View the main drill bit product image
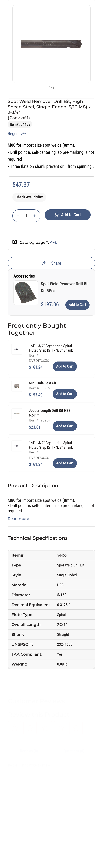103x868 pixels. coord(51,44)
